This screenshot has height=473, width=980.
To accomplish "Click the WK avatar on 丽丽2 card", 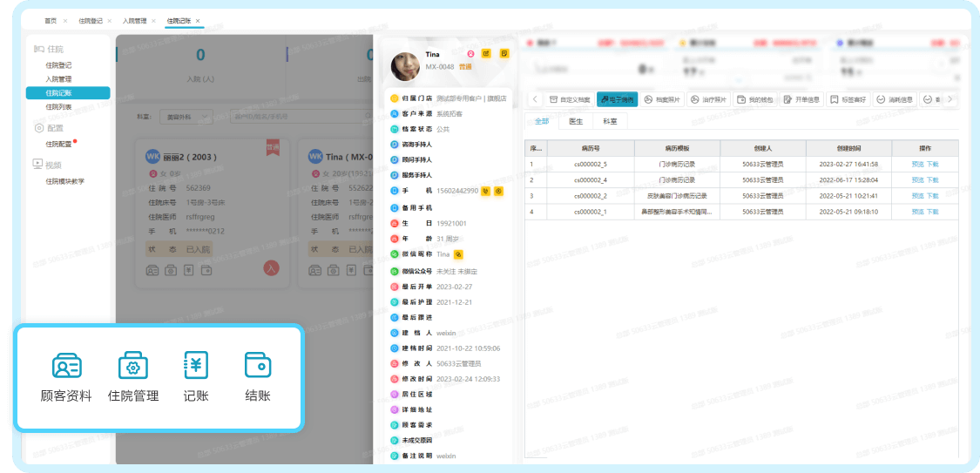I will (x=153, y=156).
